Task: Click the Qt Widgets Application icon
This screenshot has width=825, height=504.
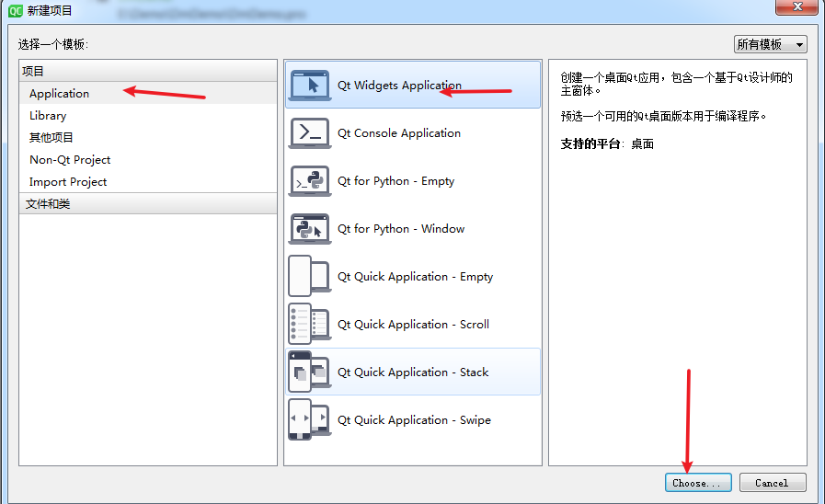Action: [310, 85]
